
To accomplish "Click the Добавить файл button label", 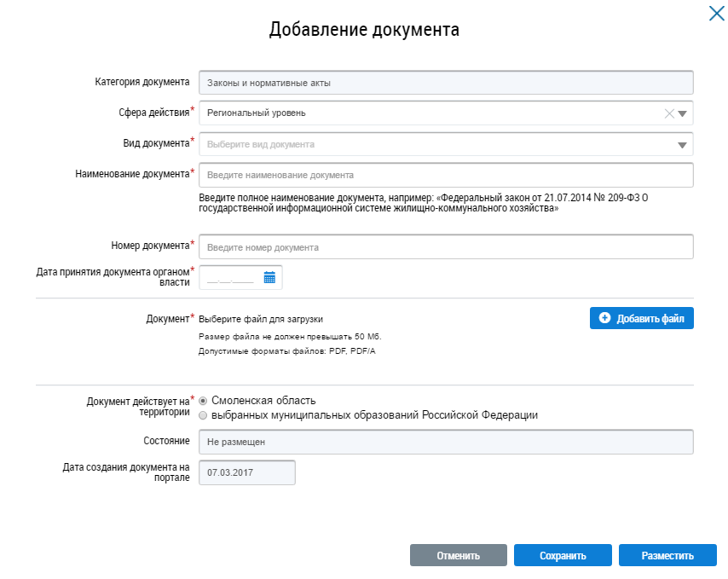I will click(x=650, y=319).
